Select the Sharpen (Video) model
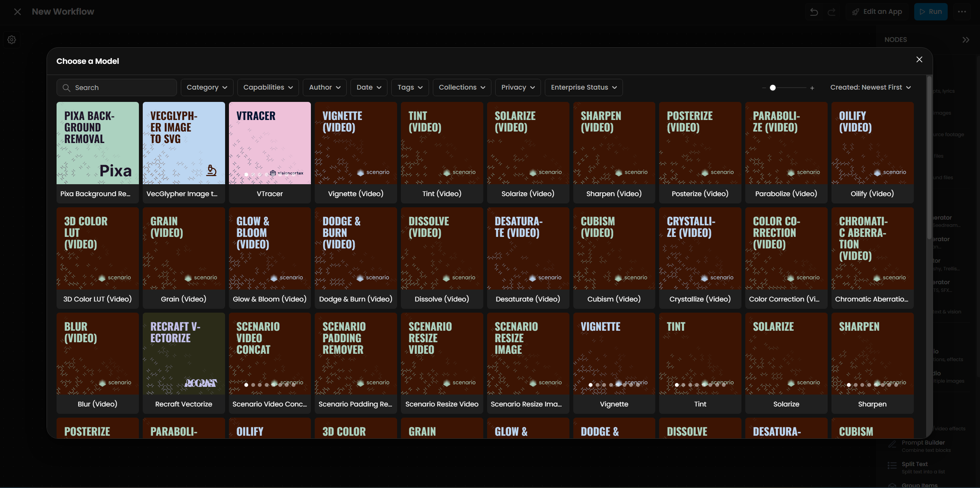 pyautogui.click(x=614, y=153)
